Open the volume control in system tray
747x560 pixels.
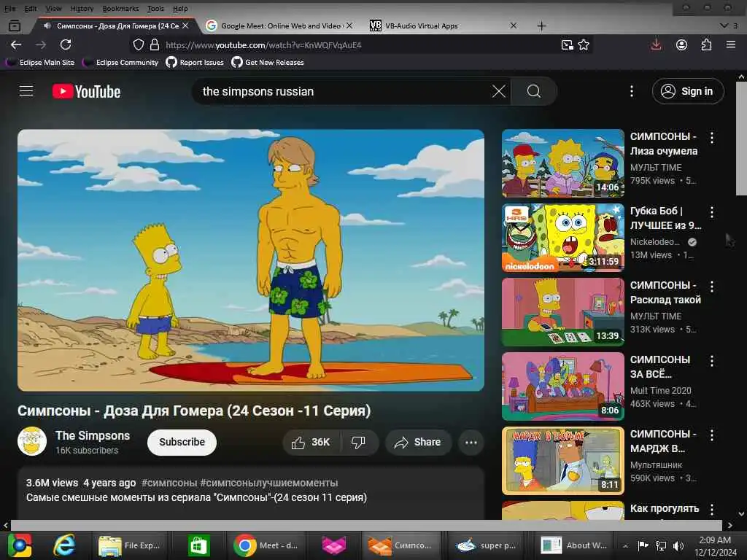pos(678,546)
